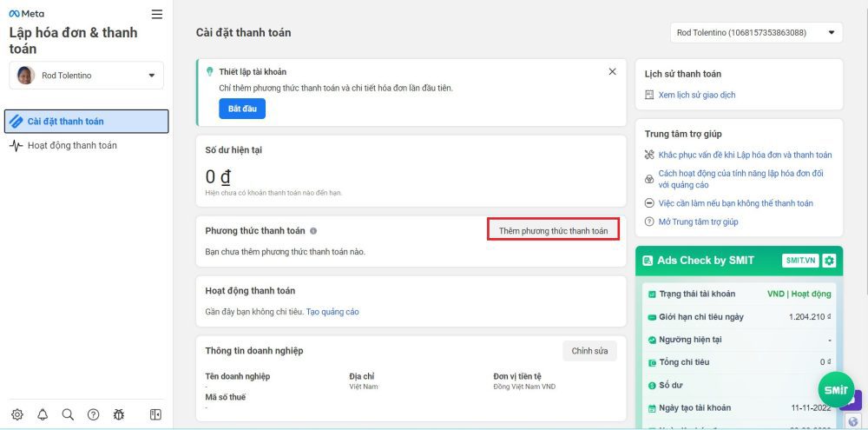
Task: Click the 0 đ current balance amount
Action: (x=218, y=177)
